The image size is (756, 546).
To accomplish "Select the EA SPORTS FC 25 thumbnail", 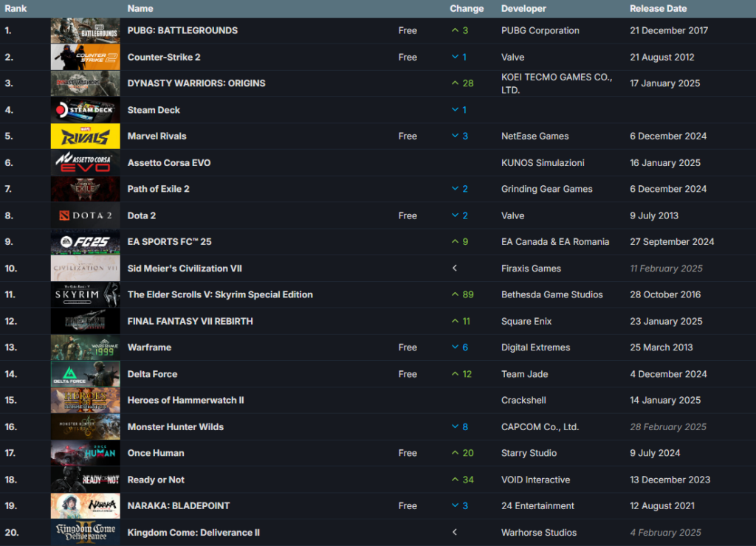I will click(84, 241).
